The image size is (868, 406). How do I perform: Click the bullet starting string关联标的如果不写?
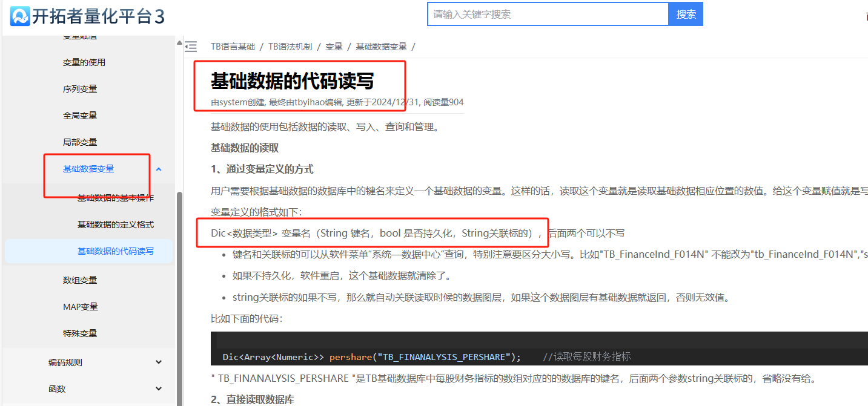click(x=481, y=297)
